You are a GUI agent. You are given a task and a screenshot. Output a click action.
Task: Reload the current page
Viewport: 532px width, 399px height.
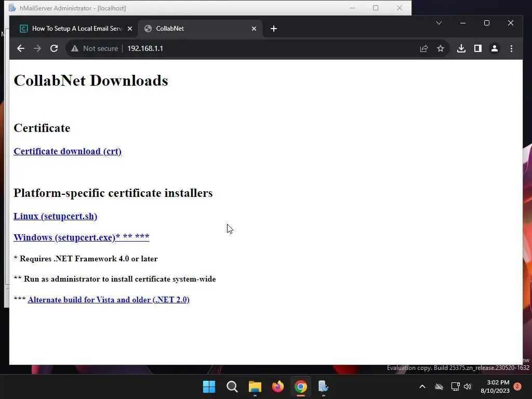point(54,48)
